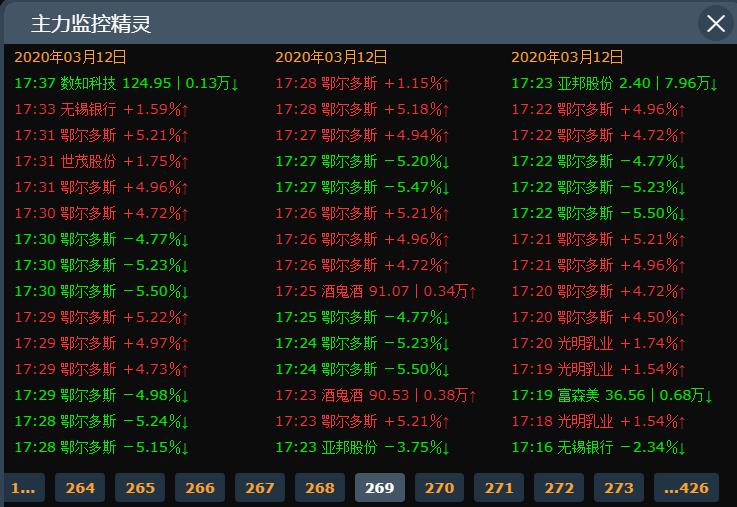Open 17:23 亚邦股份 −3.75% entry
Screen dimensions: 737x507
362,447
